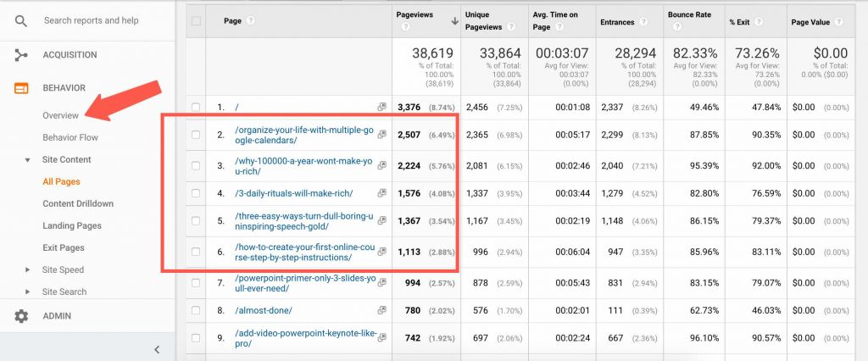Expand the Site Speed section
Screen dimensions: 868x361
(x=28, y=270)
